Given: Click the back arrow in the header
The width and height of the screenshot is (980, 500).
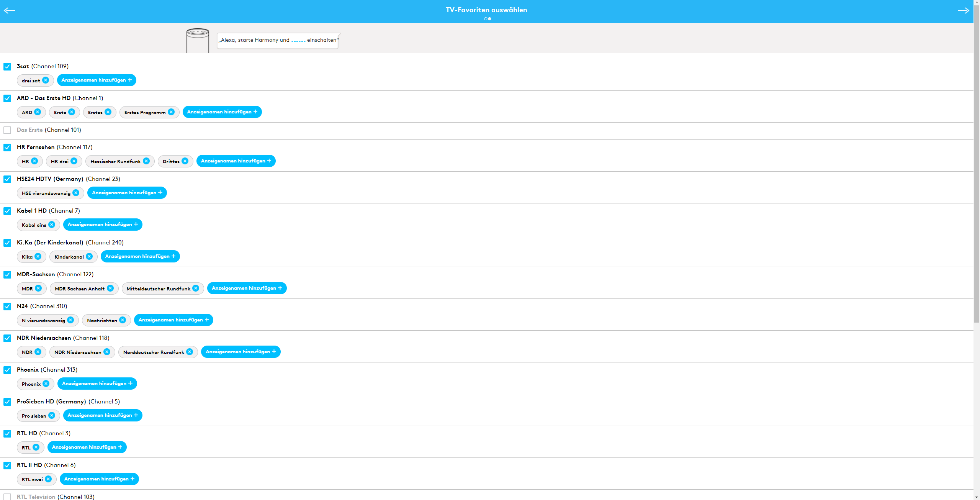Looking at the screenshot, I should tap(9, 10).
